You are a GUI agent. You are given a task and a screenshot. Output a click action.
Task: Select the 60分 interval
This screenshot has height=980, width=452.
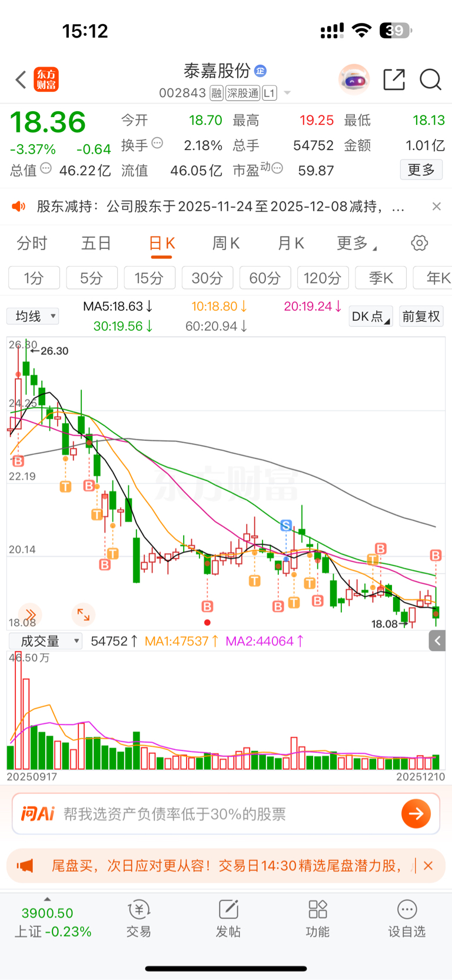click(x=265, y=278)
